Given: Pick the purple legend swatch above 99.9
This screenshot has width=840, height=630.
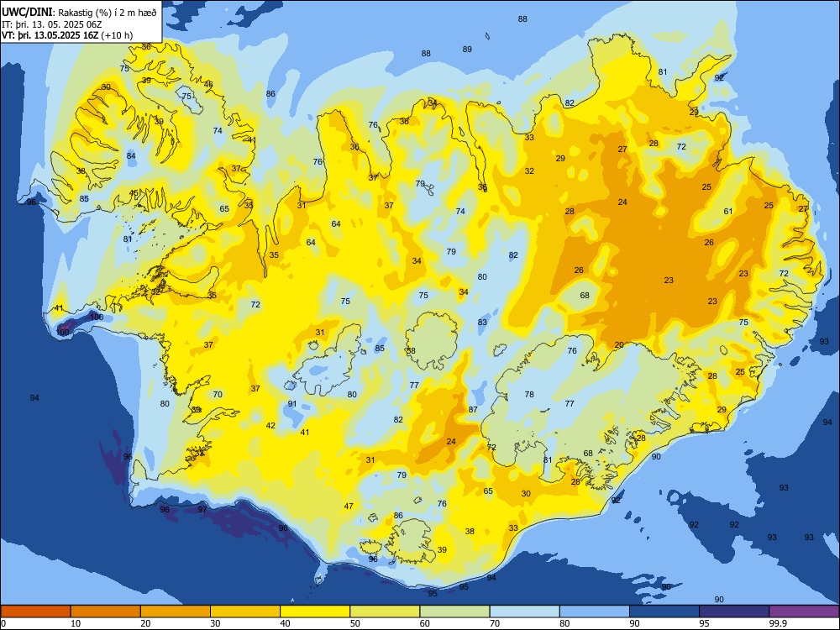Looking at the screenshot, I should (804, 612).
